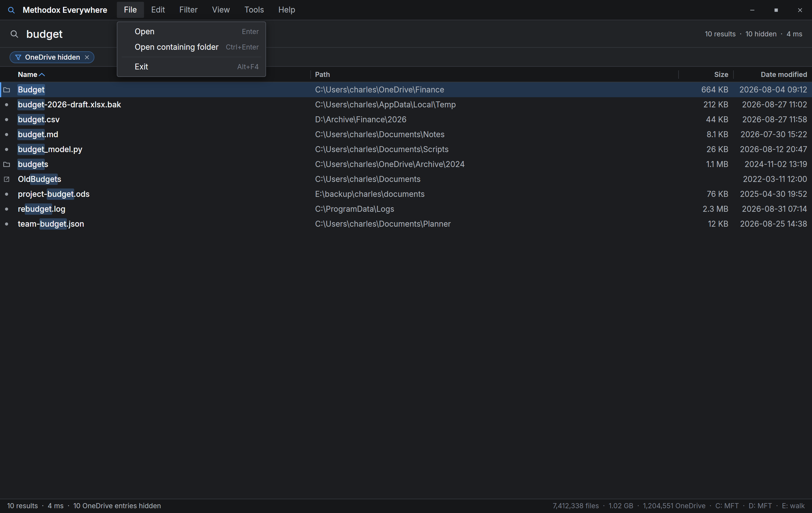The width and height of the screenshot is (812, 513).
Task: Open the Edit menu
Action: 158,10
